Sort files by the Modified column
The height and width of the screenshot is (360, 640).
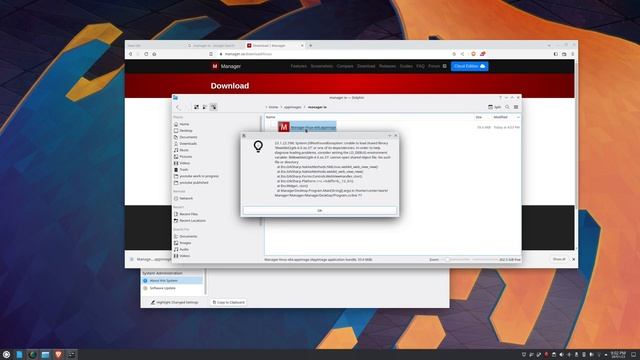click(x=500, y=117)
